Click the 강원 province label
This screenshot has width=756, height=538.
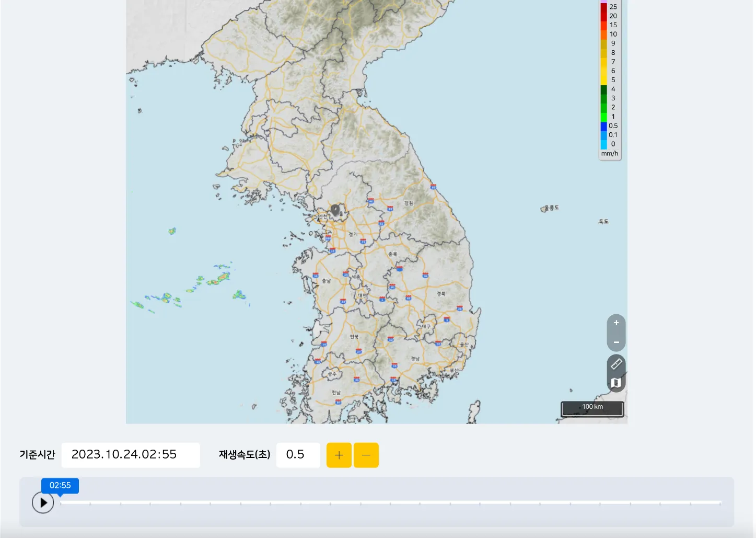point(409,203)
